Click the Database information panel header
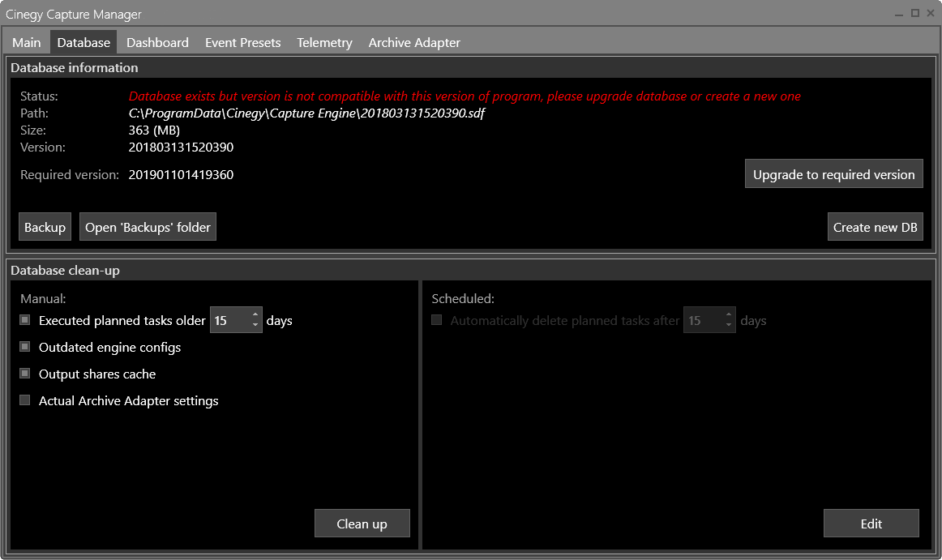Image resolution: width=942 pixels, height=560 pixels. (75, 68)
